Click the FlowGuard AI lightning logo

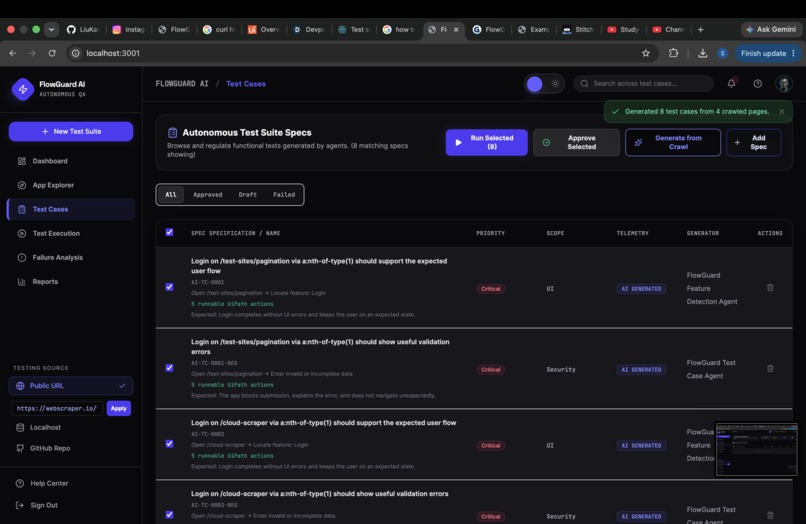[x=23, y=89]
